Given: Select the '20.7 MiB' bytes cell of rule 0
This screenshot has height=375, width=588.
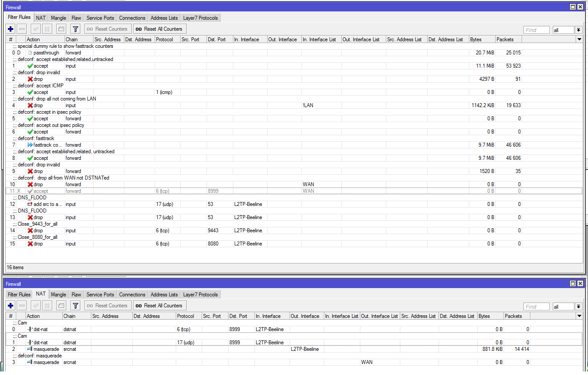Looking at the screenshot, I should [x=482, y=53].
